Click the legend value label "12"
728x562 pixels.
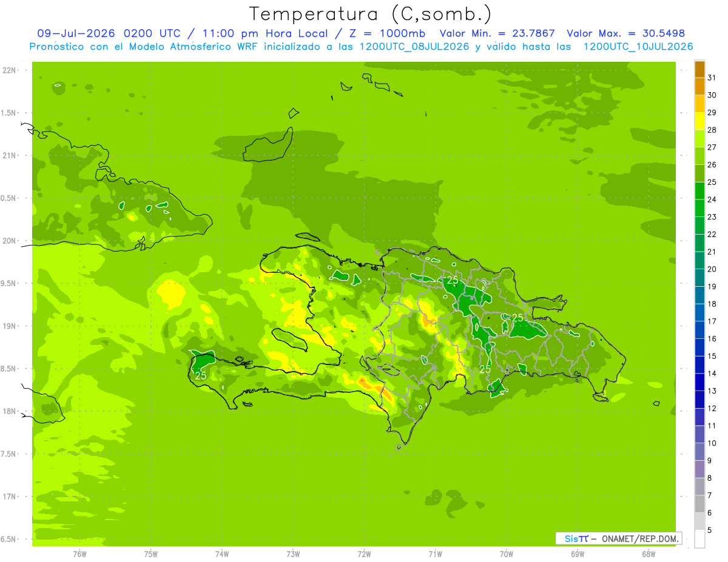coord(712,409)
